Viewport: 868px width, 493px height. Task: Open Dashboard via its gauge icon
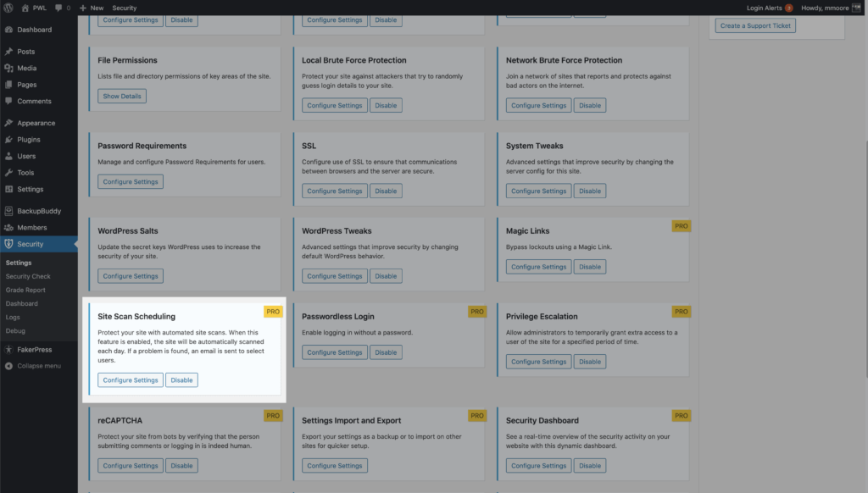tap(8, 30)
